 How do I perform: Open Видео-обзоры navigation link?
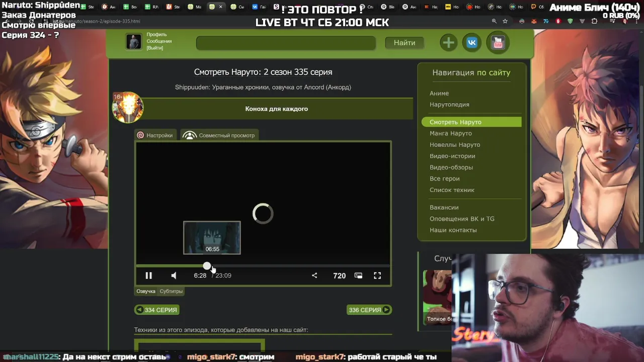point(451,167)
